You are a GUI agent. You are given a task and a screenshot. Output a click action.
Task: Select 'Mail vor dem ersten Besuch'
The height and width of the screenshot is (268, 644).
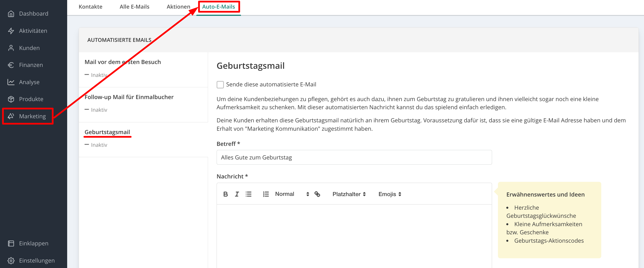(123, 62)
